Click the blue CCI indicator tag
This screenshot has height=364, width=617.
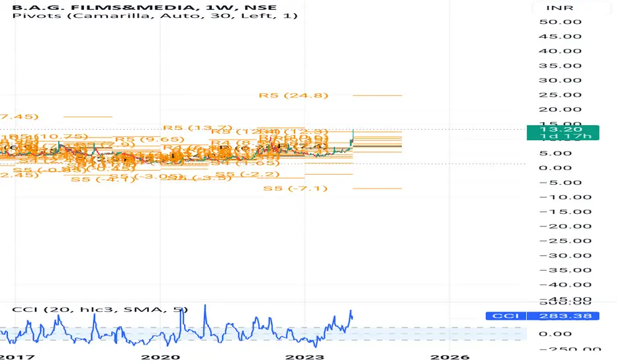coord(506,316)
